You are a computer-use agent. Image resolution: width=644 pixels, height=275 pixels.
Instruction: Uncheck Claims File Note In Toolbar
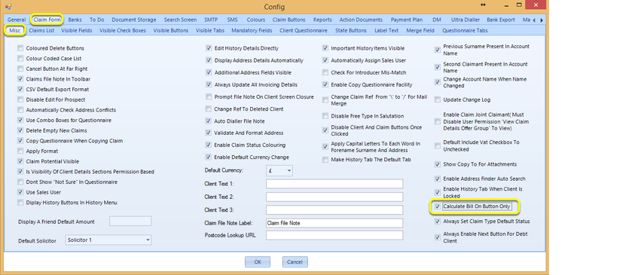[x=20, y=79]
